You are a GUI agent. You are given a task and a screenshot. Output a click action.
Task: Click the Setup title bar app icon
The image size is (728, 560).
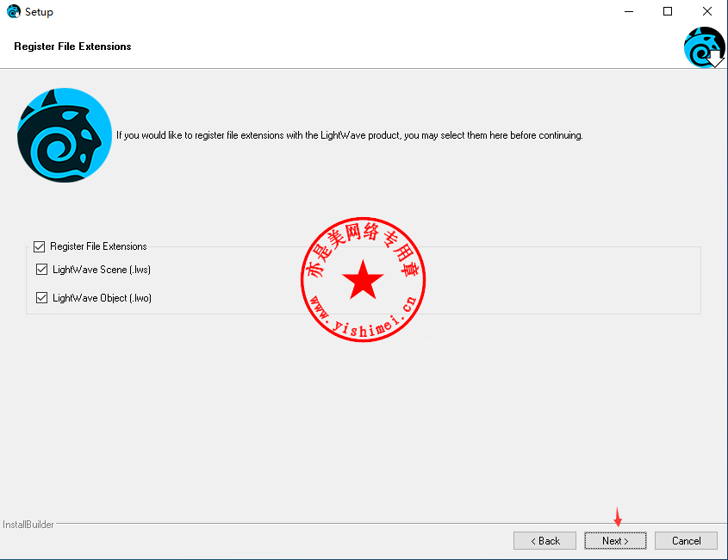coord(14,11)
